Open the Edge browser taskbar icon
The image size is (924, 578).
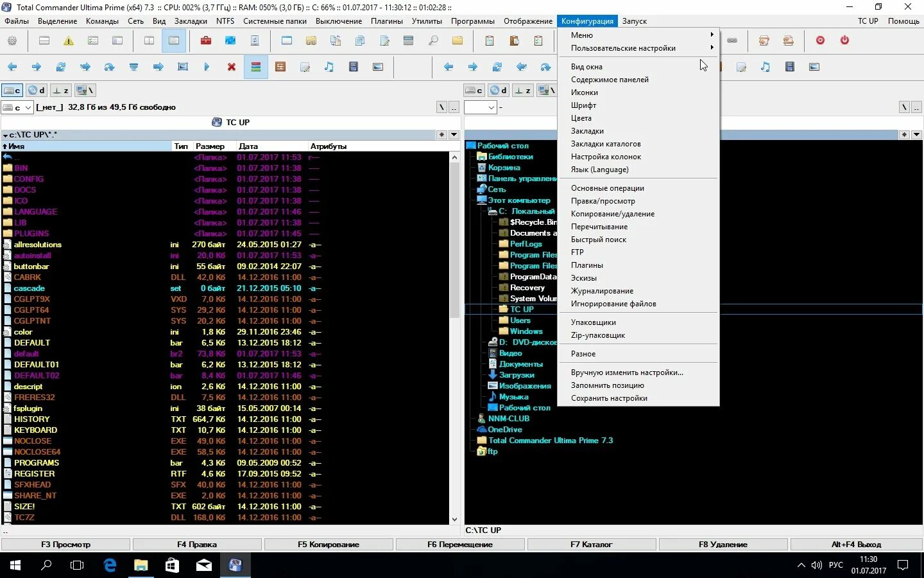click(x=110, y=565)
